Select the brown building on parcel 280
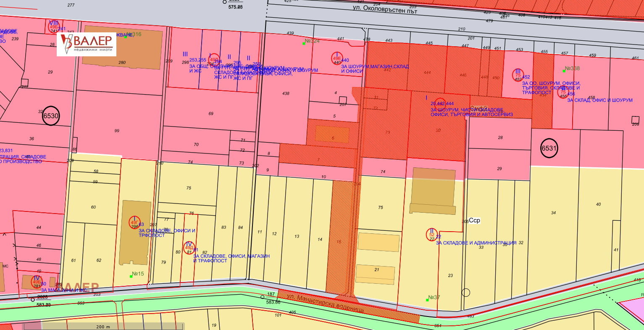 122,48
